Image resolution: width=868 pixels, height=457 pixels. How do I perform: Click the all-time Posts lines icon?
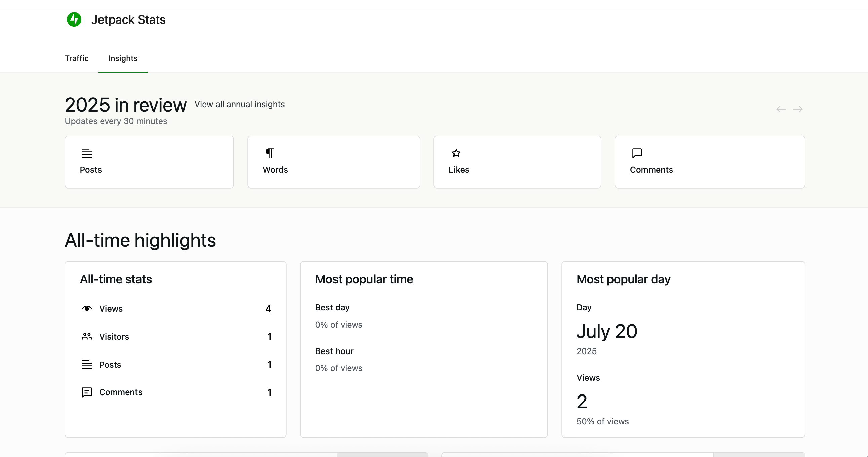[x=87, y=364]
